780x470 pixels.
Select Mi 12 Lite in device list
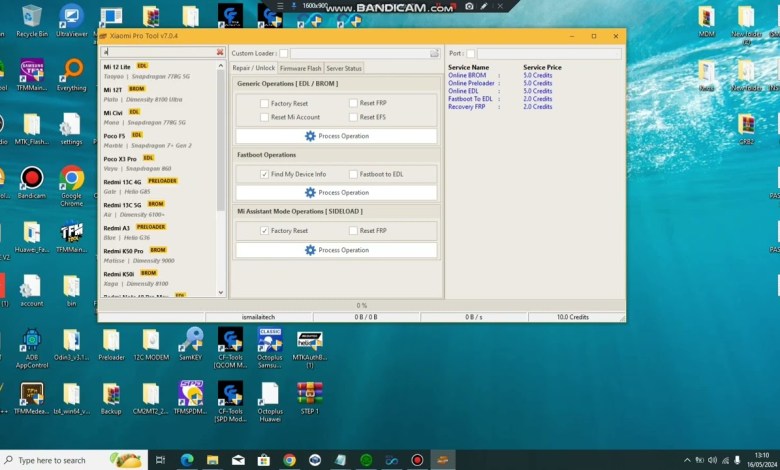pos(159,71)
